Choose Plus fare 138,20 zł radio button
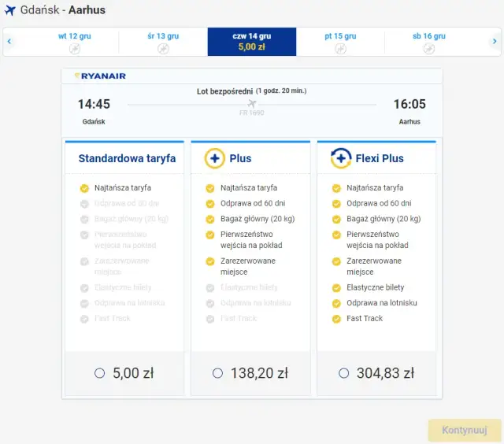This screenshot has height=444, width=504. 217,373
